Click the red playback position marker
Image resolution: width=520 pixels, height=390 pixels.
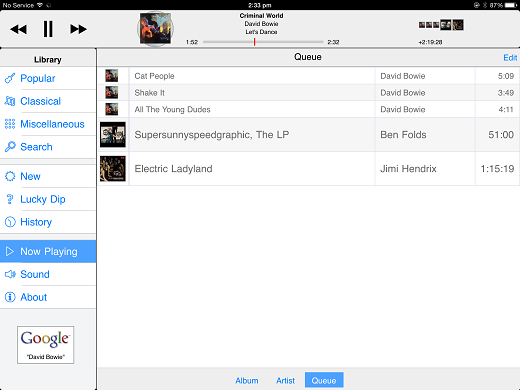pyautogui.click(x=254, y=42)
